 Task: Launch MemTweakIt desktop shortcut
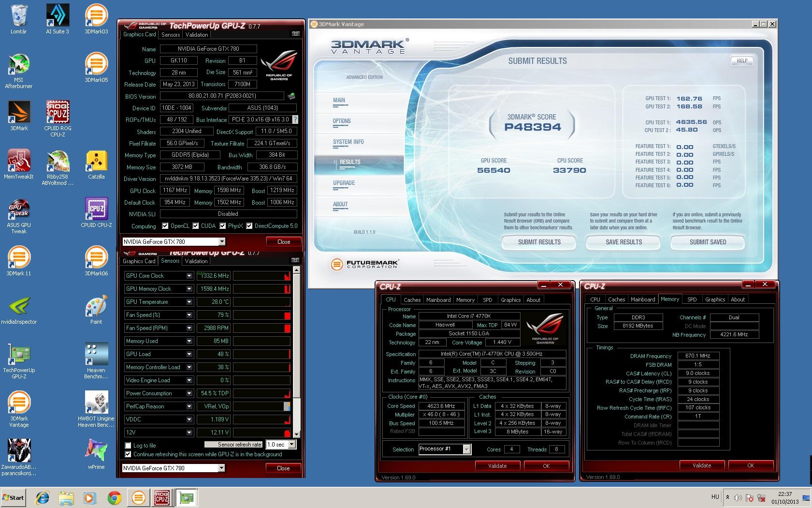(19, 164)
